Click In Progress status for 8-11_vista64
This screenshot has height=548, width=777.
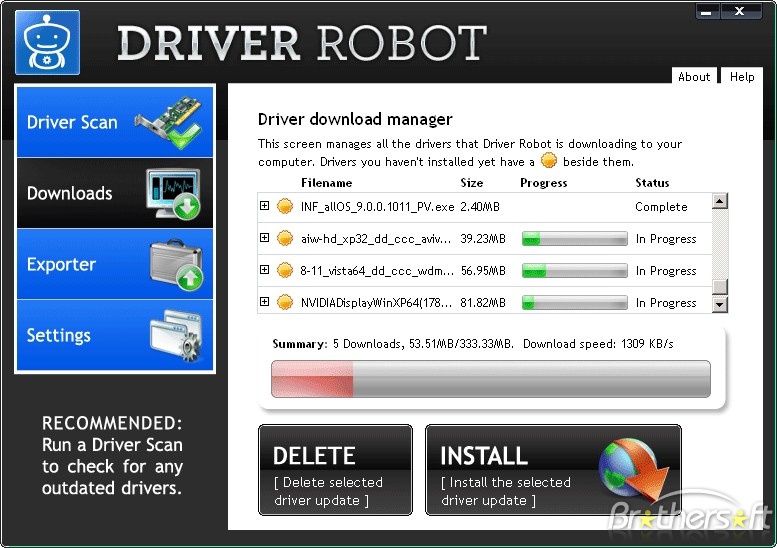coord(666,271)
